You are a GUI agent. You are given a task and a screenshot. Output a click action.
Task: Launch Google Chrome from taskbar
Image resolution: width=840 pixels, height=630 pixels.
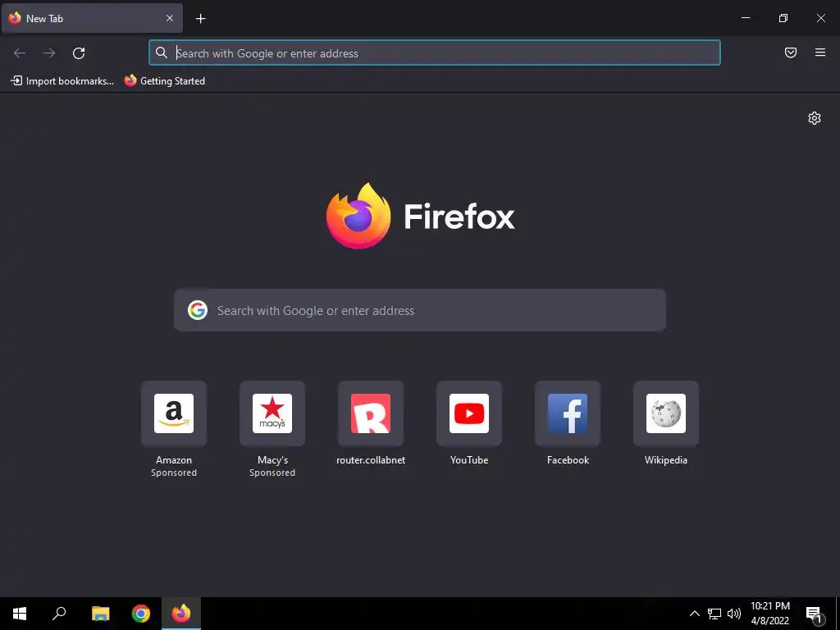(x=141, y=614)
